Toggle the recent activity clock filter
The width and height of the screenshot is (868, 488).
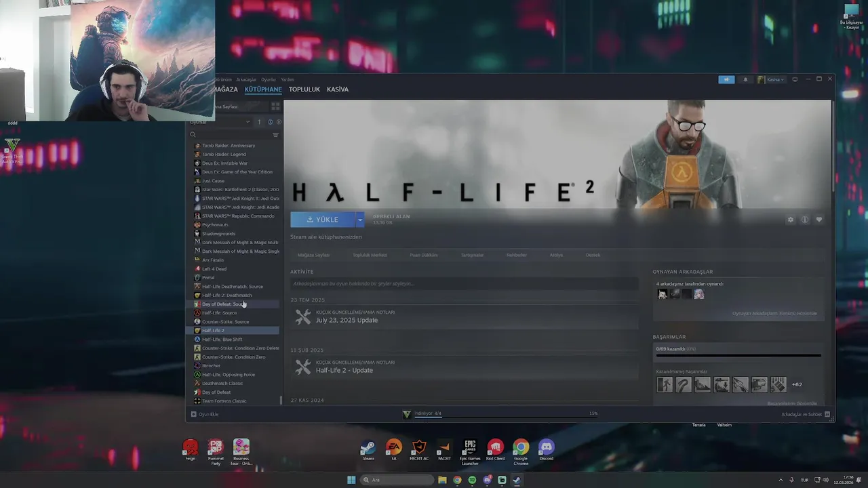(x=270, y=122)
